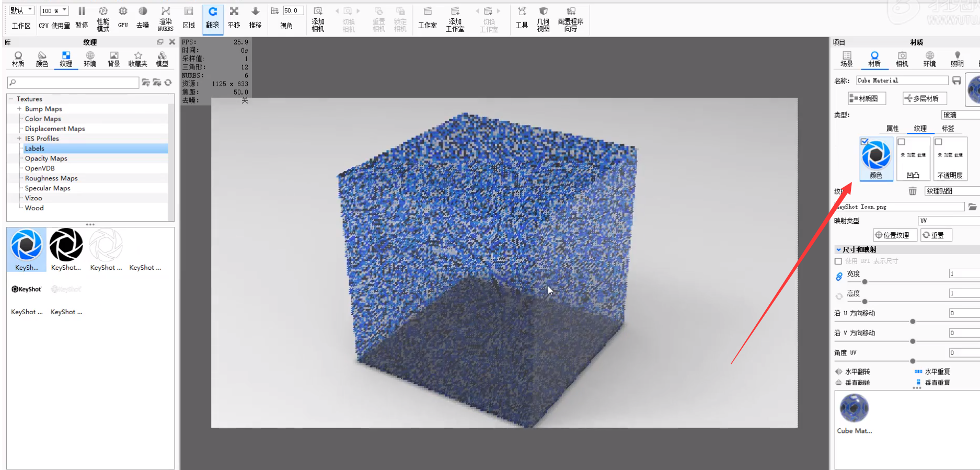
Task: Click the 重置 button
Action: 936,235
